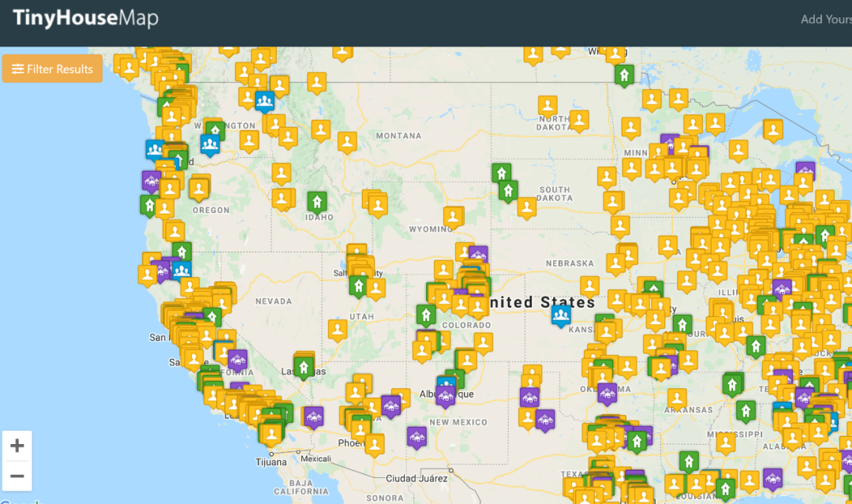Select the yellow marker southeast of South Dakota label
The image size is (852, 504).
(613, 202)
